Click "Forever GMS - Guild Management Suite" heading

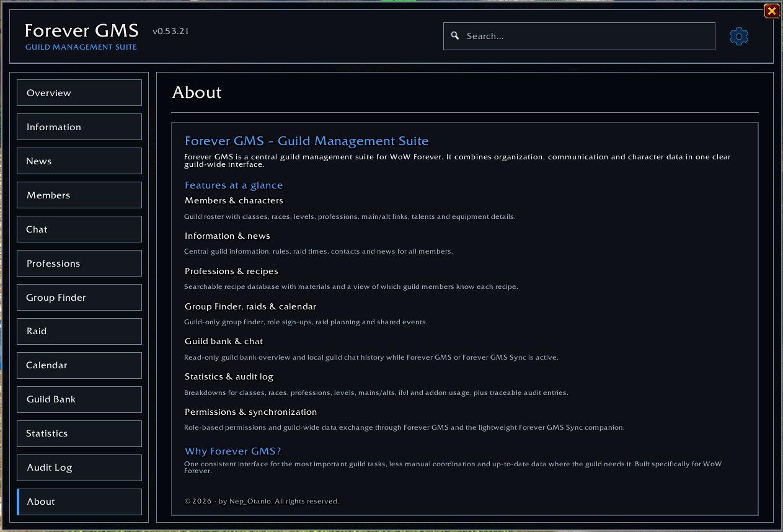coord(307,141)
